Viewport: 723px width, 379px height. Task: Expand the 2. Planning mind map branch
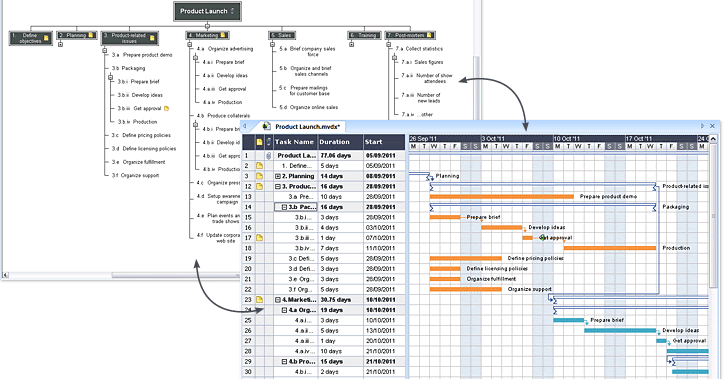(60, 44)
